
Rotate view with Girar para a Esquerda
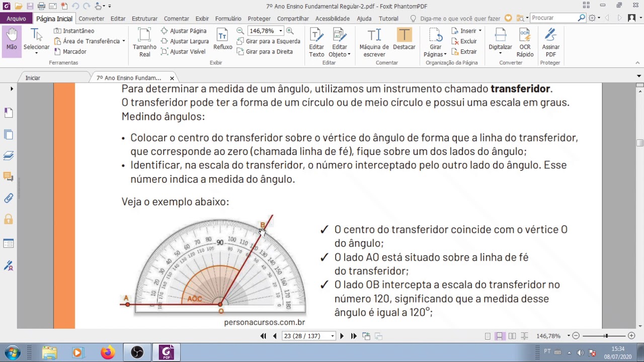(x=268, y=41)
